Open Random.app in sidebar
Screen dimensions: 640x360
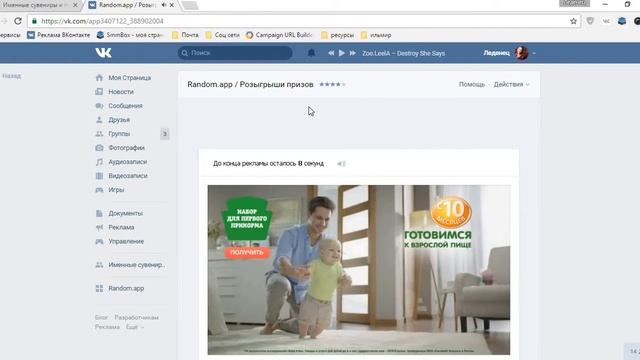click(x=126, y=289)
